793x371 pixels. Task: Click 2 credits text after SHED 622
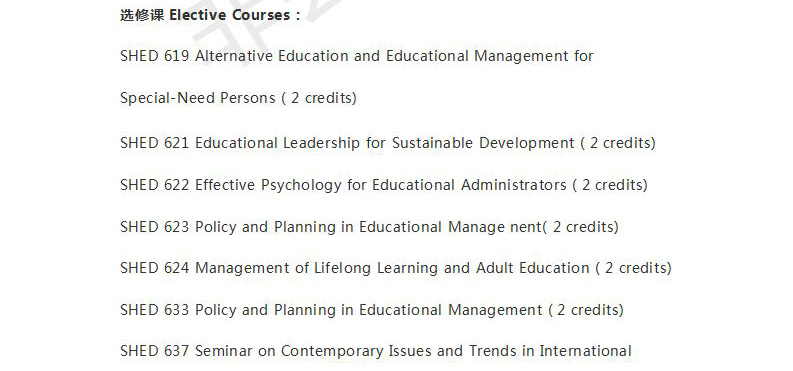point(610,185)
